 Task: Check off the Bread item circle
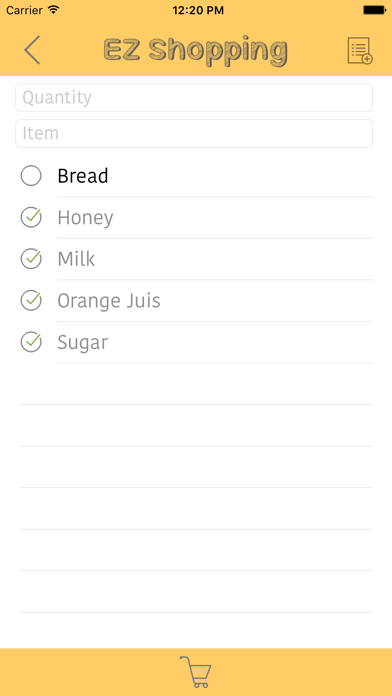[31, 176]
